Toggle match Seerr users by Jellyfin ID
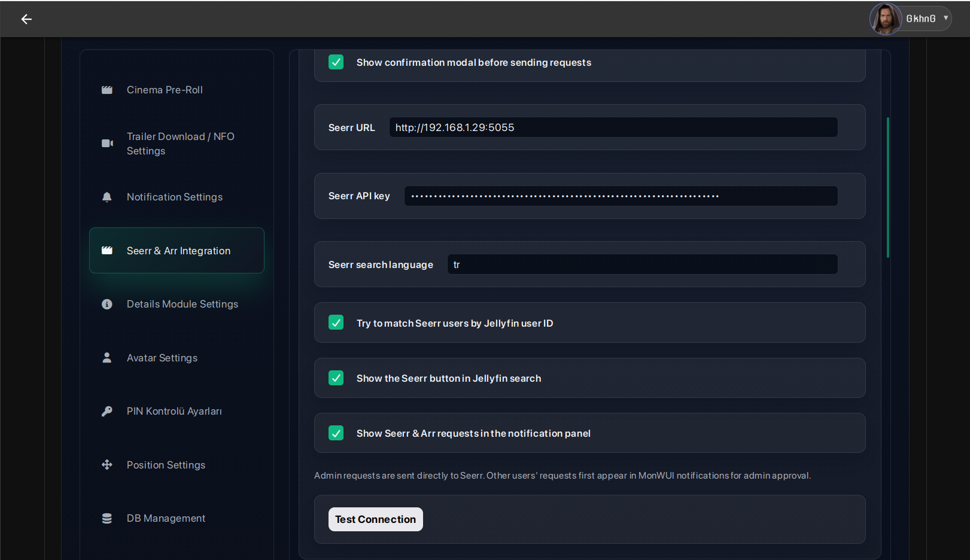Image resolution: width=970 pixels, height=560 pixels. pyautogui.click(x=336, y=323)
